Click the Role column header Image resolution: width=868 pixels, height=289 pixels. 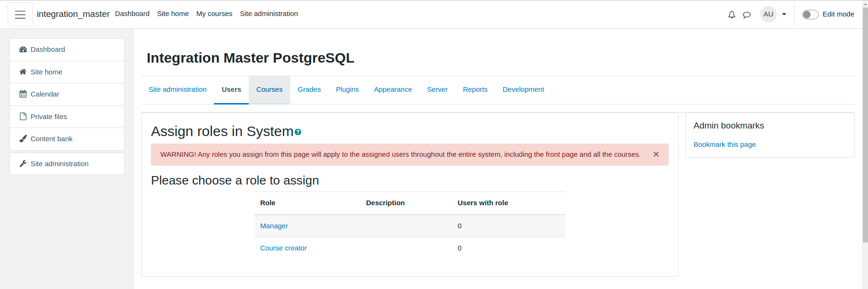[x=268, y=203]
